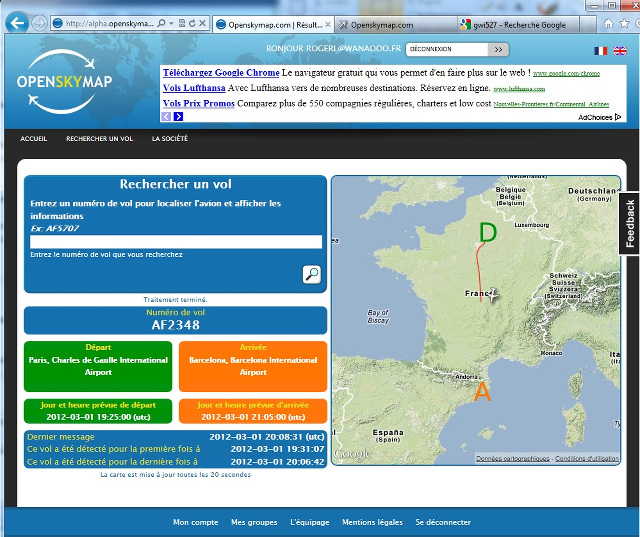The height and width of the screenshot is (537, 640).
Task: Click the ad next arrow button
Action: click(178, 117)
